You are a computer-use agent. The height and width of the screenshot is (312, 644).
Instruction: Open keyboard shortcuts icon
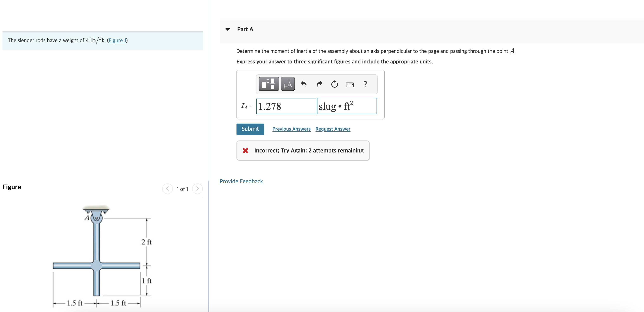pos(349,85)
